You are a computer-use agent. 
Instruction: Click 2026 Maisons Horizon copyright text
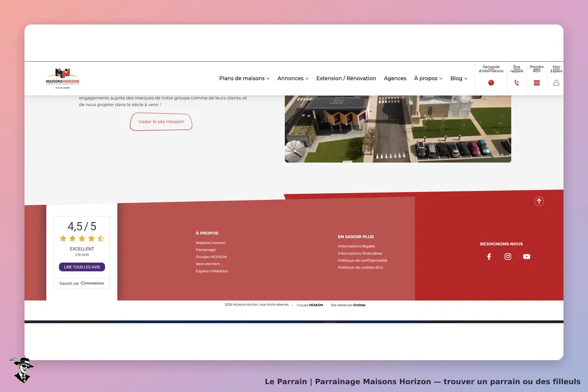click(257, 304)
